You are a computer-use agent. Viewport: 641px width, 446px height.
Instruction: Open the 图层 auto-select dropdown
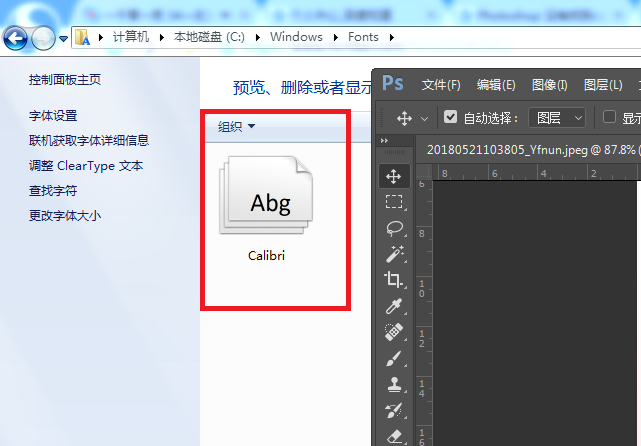pos(557,118)
